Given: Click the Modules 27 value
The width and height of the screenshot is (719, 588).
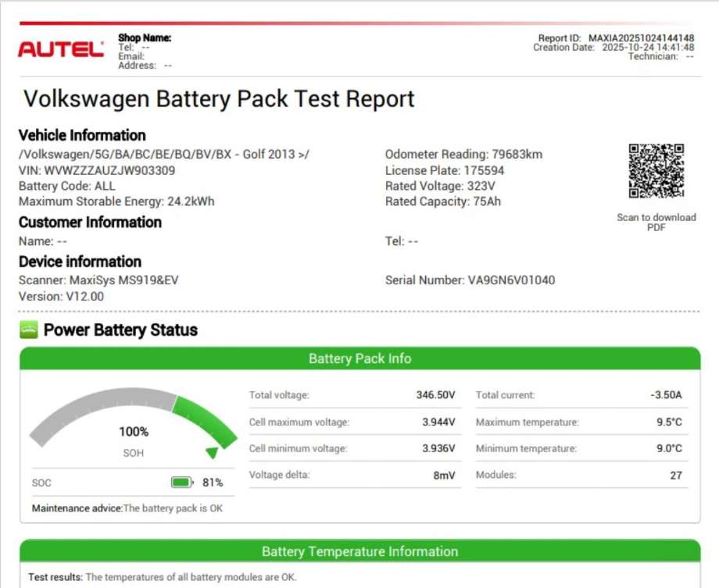Looking at the screenshot, I should coord(676,476).
